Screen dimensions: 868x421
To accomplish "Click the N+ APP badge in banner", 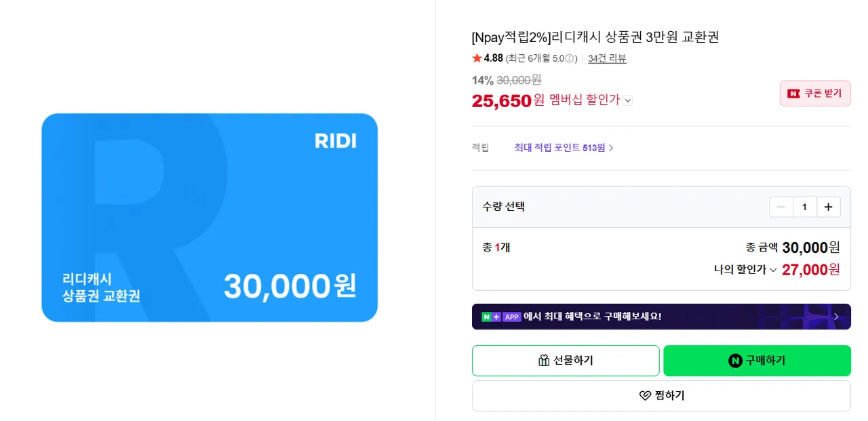I will click(501, 317).
